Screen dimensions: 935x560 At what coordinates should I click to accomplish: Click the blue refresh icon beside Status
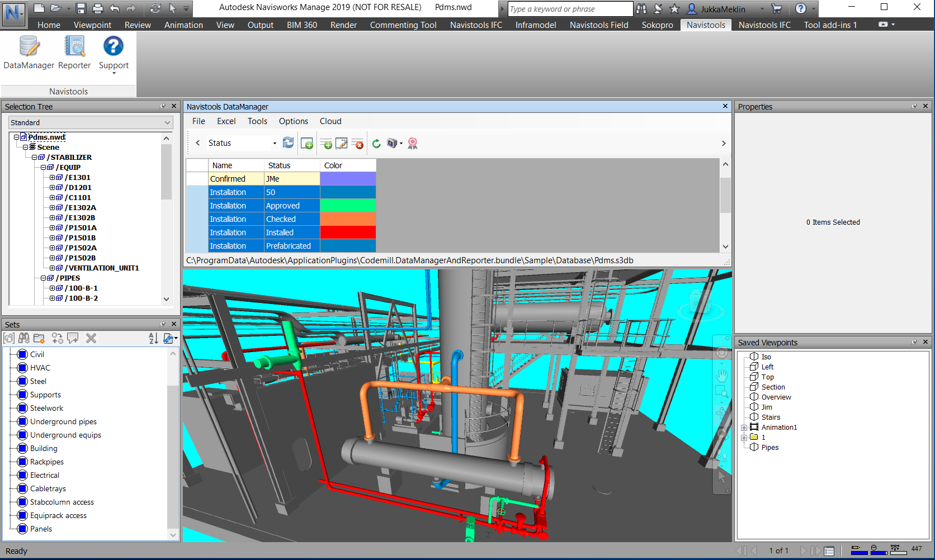click(288, 143)
